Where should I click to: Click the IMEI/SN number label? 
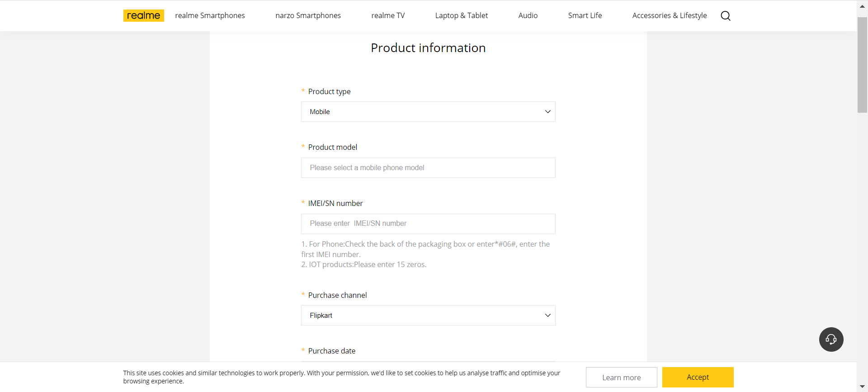click(335, 203)
